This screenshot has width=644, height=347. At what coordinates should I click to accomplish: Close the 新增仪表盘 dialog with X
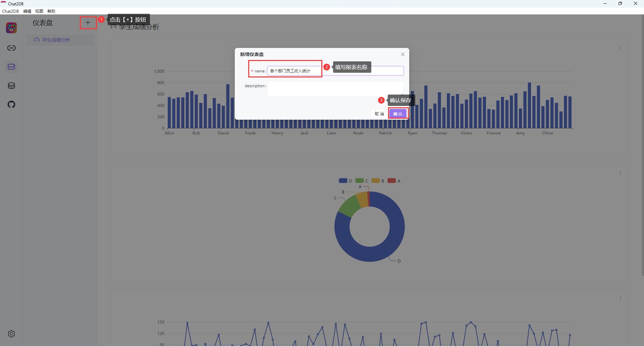pos(403,54)
